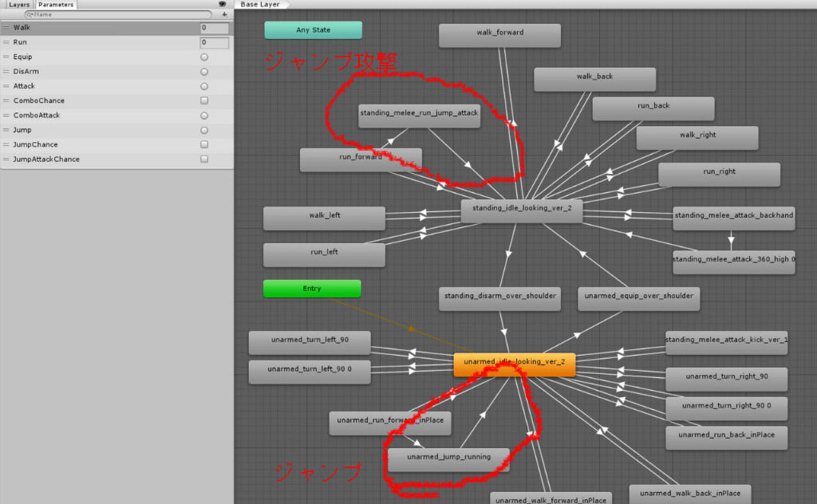Select unarmed_run_back_inPlace node
This screenshot has height=504, width=817.
(x=726, y=438)
